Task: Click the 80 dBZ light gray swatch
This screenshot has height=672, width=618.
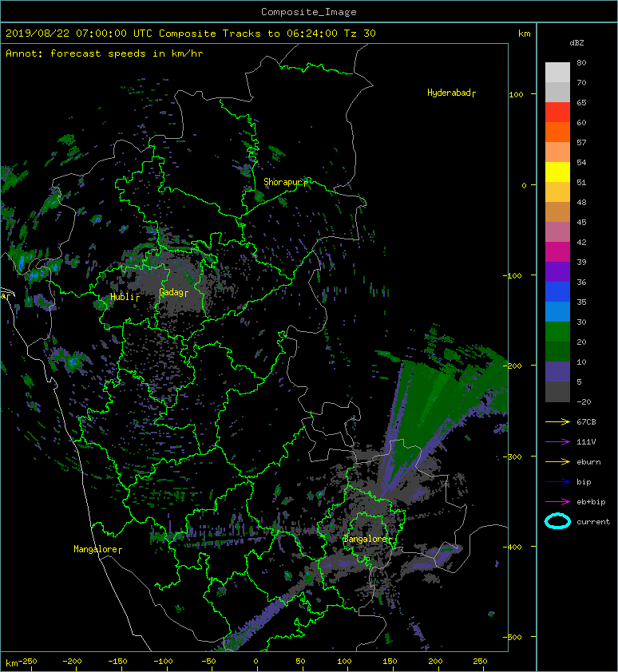Action: [x=557, y=72]
